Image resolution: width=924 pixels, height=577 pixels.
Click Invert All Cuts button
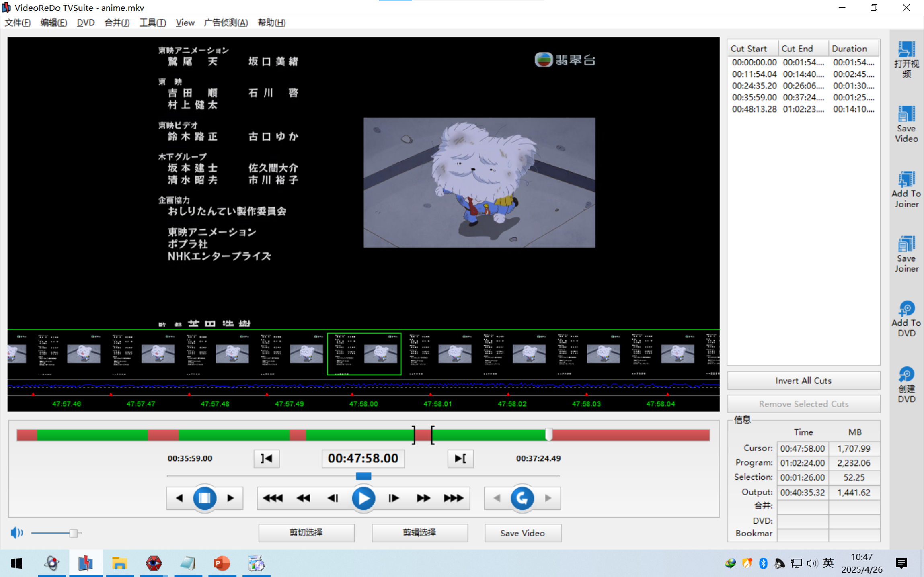pyautogui.click(x=803, y=381)
